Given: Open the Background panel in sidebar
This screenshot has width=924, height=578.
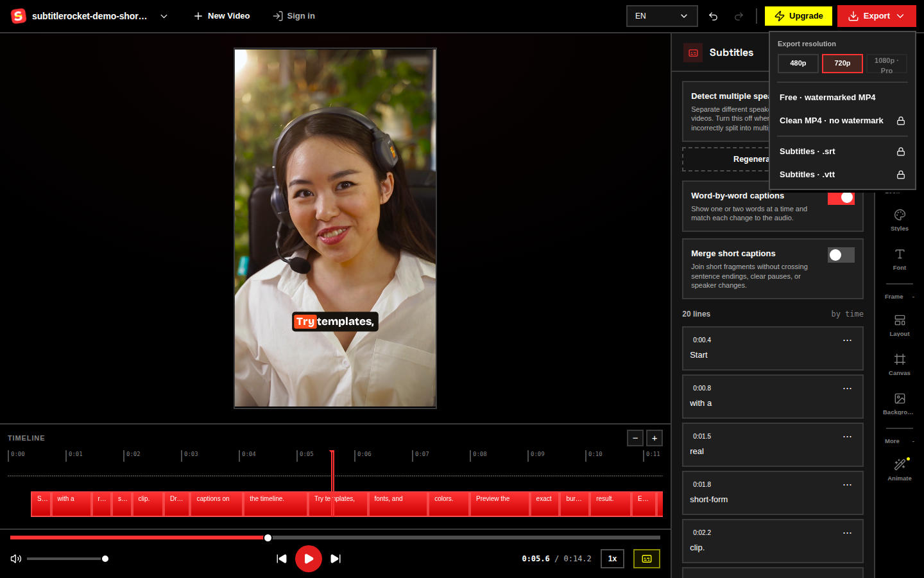Looking at the screenshot, I should point(900,403).
